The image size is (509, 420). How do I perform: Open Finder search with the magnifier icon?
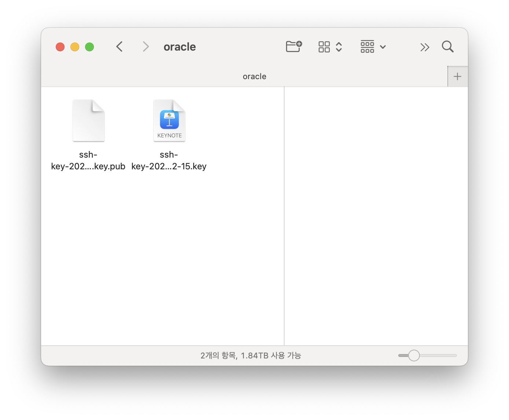click(448, 47)
